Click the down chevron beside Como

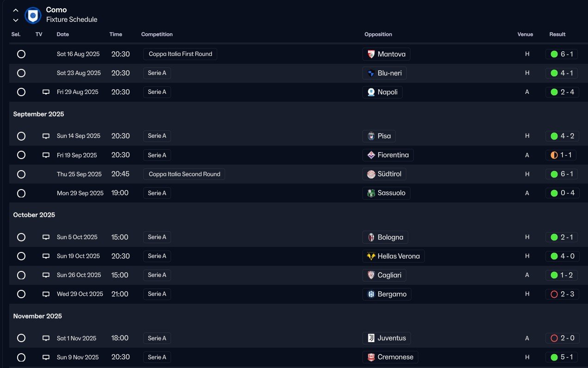coord(16,20)
